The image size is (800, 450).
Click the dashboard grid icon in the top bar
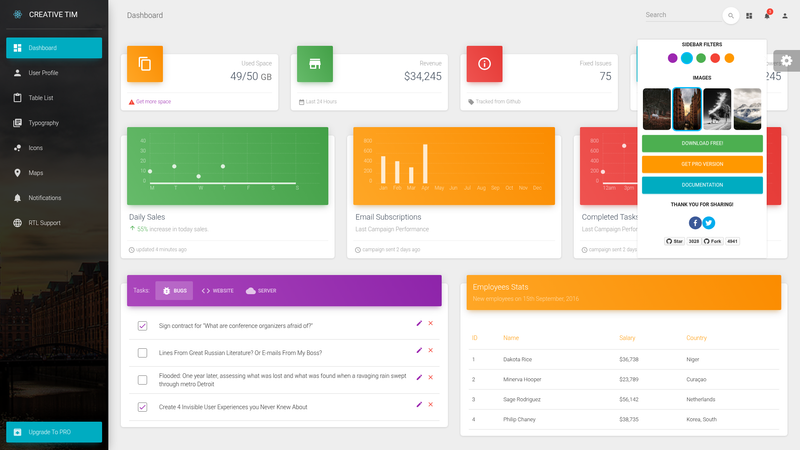coord(749,16)
